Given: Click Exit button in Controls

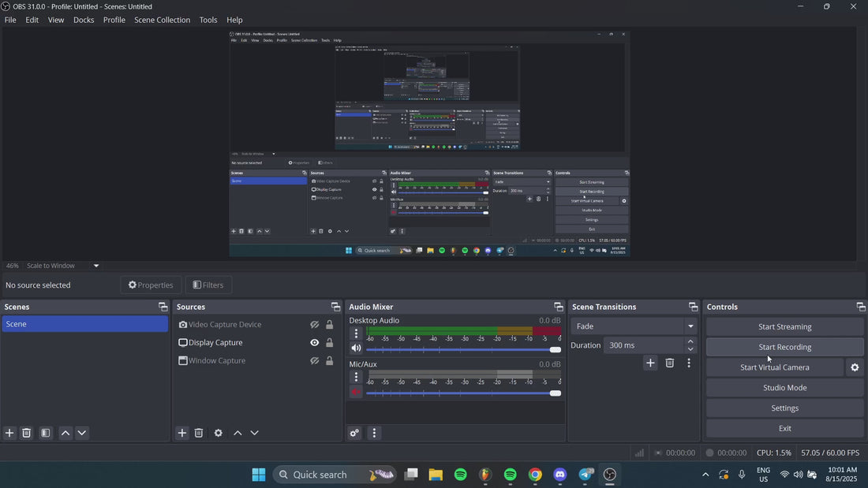Looking at the screenshot, I should [784, 428].
